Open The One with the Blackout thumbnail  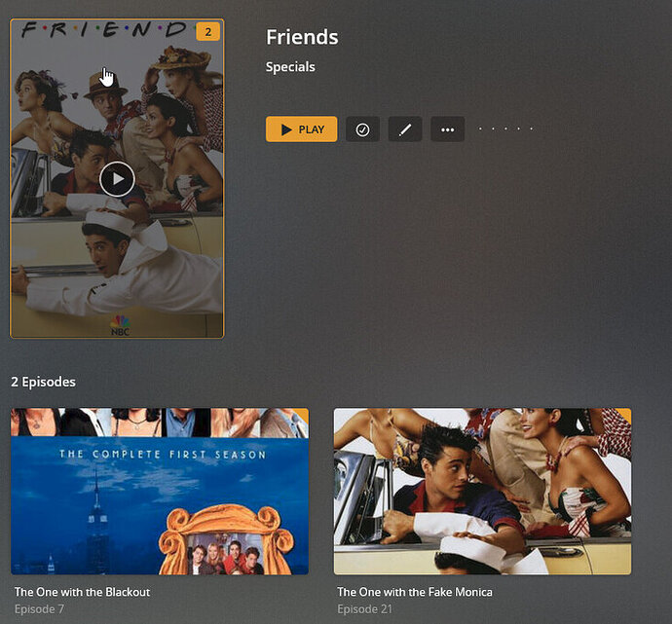coord(160,492)
